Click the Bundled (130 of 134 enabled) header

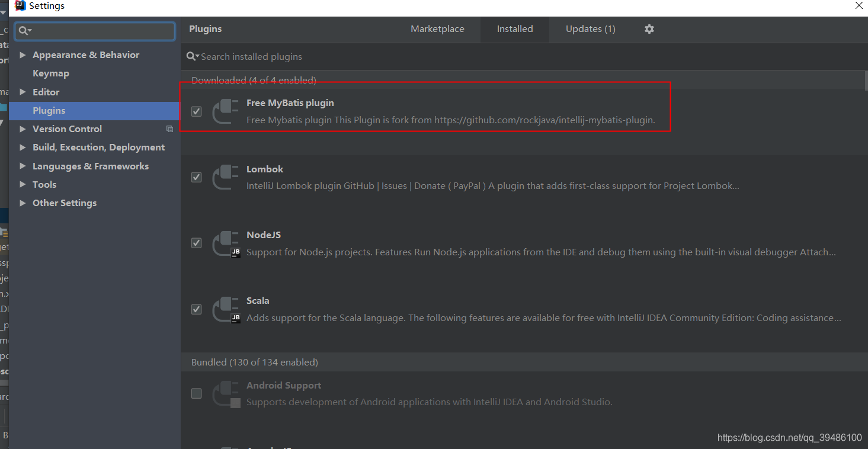(x=255, y=362)
